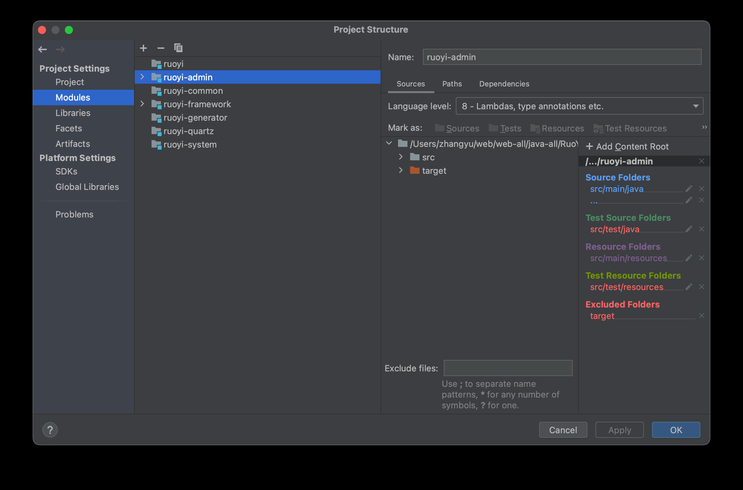This screenshot has height=490, width=743.
Task: Remove src/main/resources resource folder
Action: (701, 258)
